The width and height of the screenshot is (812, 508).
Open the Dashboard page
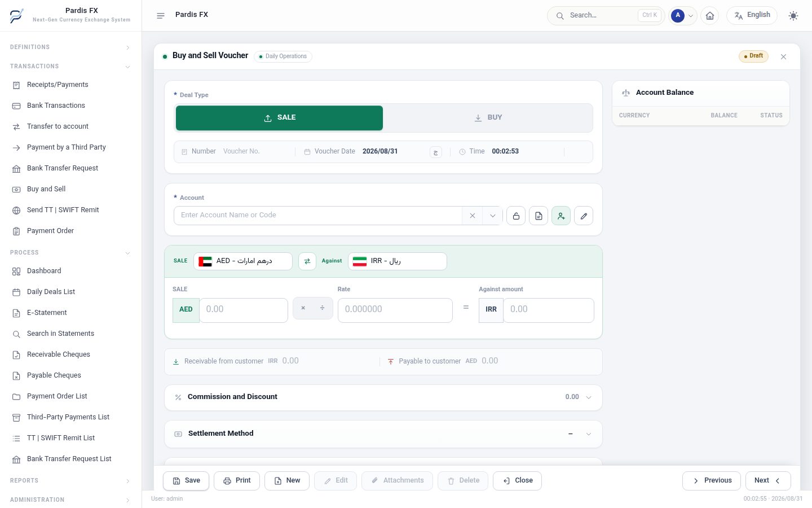(70, 271)
